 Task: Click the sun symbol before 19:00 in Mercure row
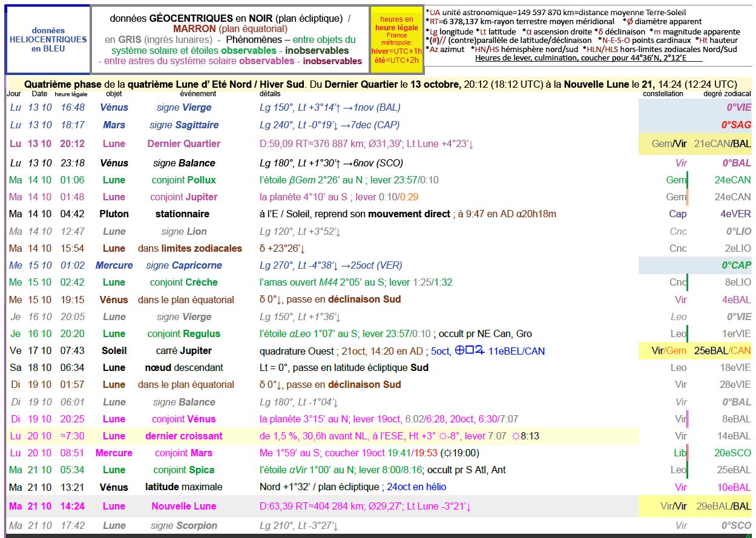click(x=448, y=453)
